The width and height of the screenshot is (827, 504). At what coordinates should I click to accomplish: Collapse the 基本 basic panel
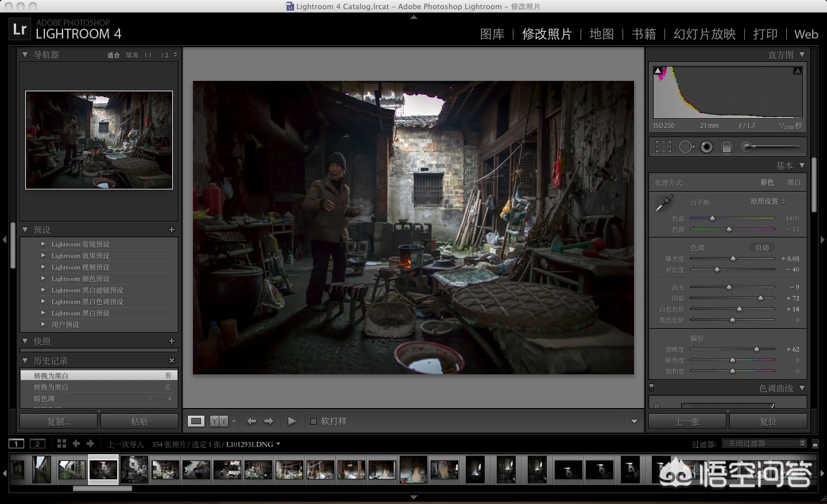tap(802, 165)
